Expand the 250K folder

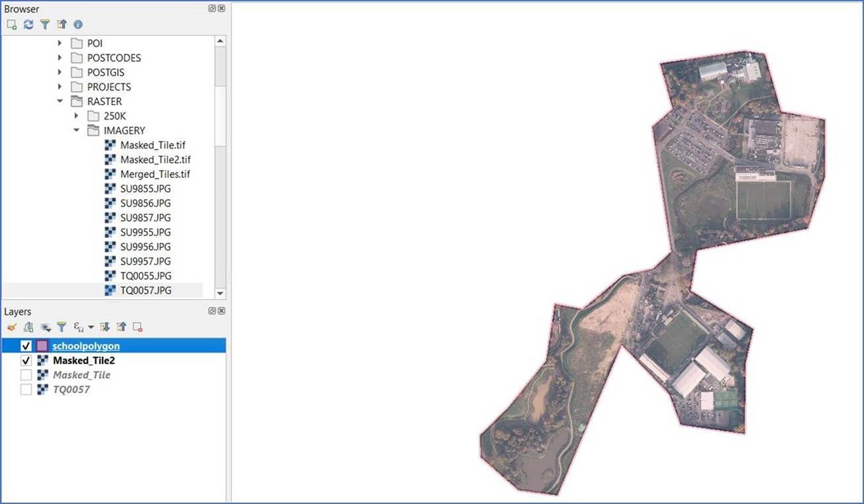click(76, 116)
